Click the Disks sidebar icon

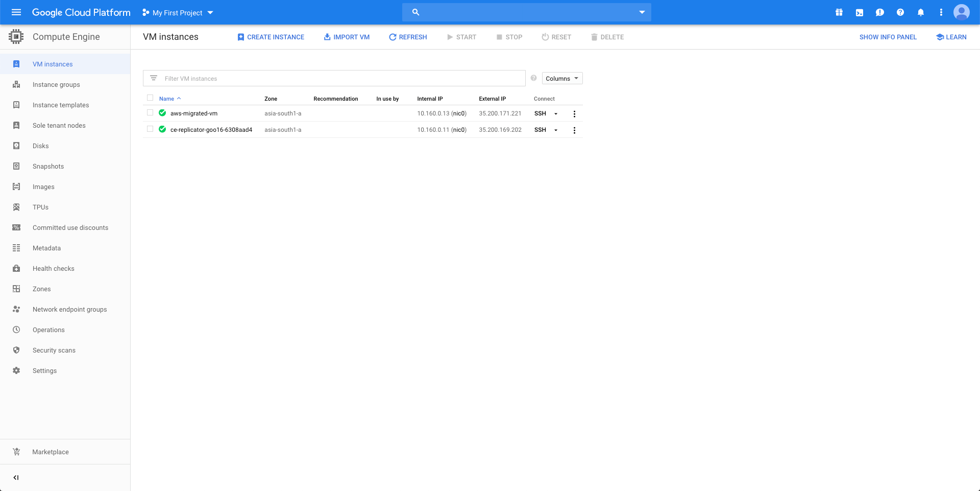(x=16, y=146)
